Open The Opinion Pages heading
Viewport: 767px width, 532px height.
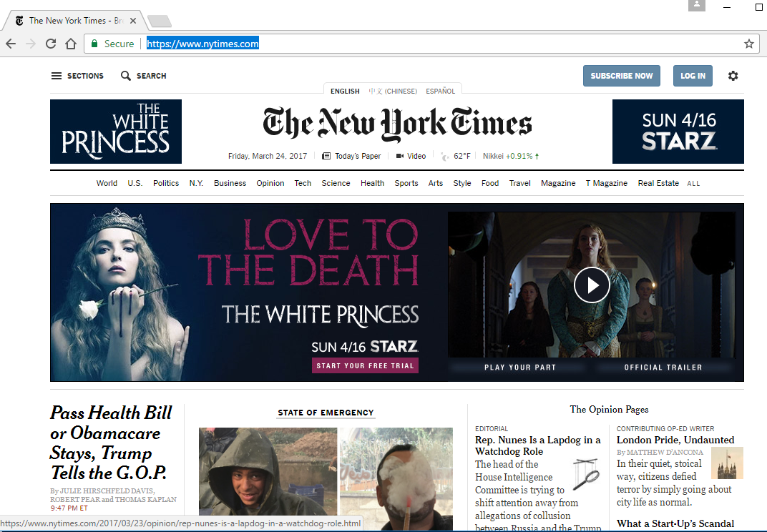tap(609, 409)
